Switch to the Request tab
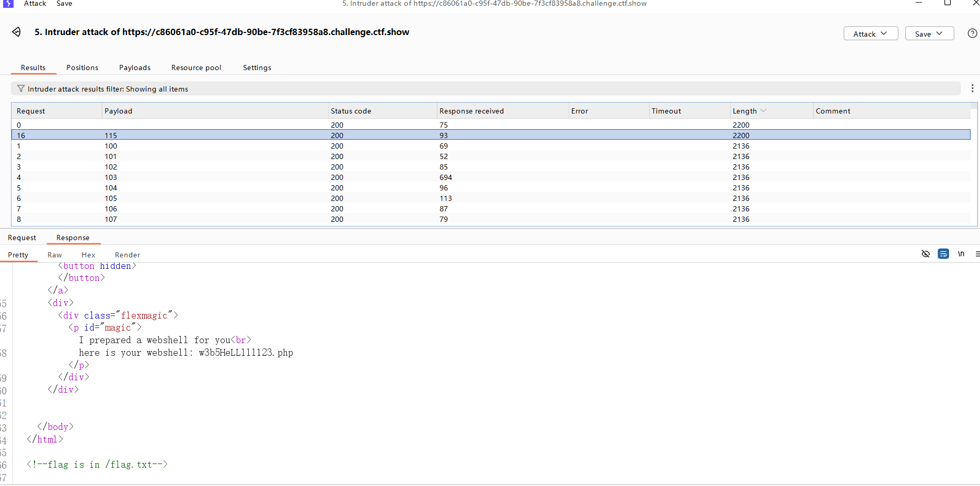The width and height of the screenshot is (980, 486). 22,238
